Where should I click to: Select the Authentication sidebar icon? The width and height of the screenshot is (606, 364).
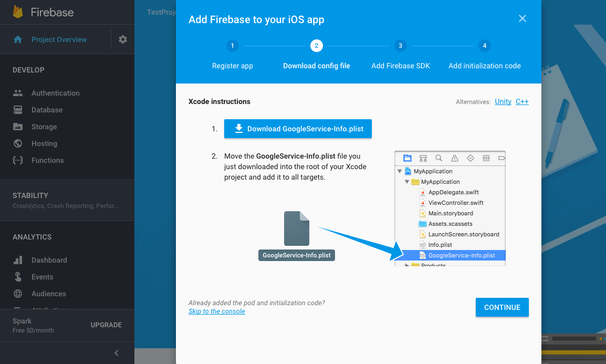(x=18, y=92)
